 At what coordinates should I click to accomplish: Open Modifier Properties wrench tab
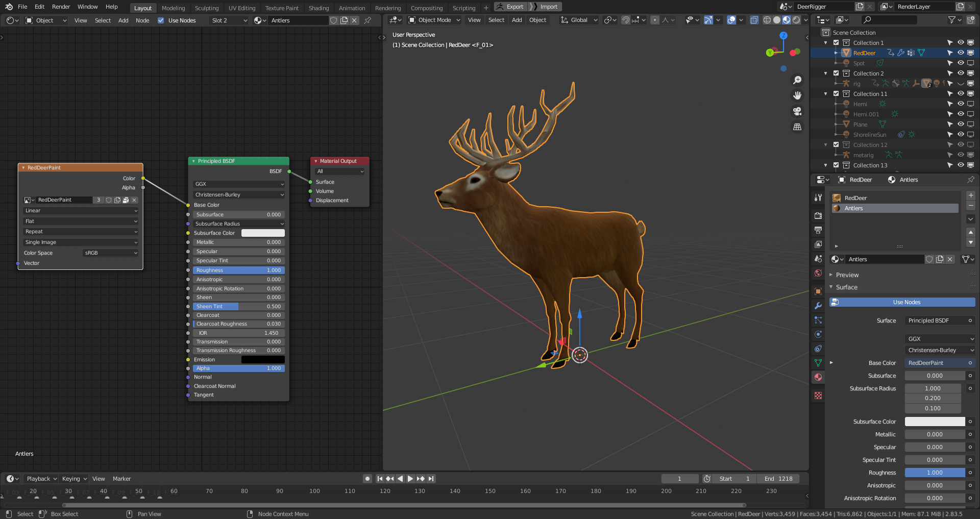tap(818, 305)
